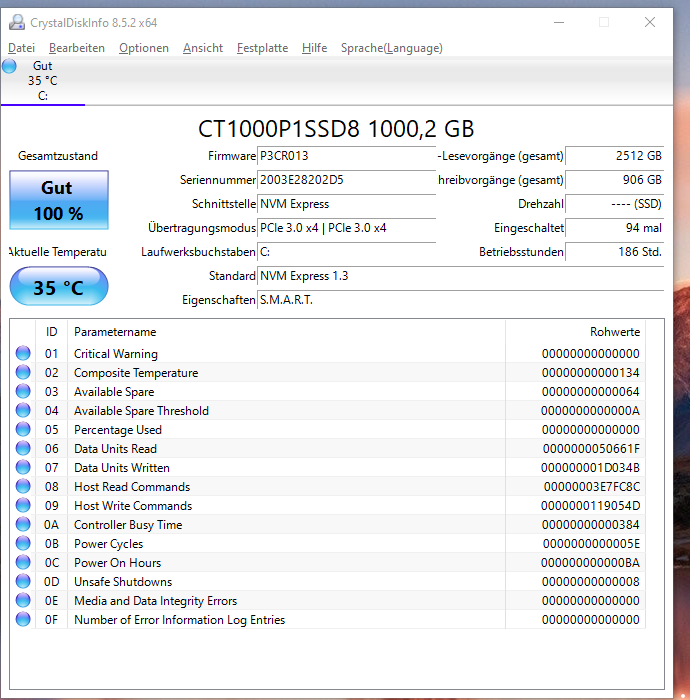Select the Critical Warning parameter name
This screenshot has width=690, height=700.
116,354
